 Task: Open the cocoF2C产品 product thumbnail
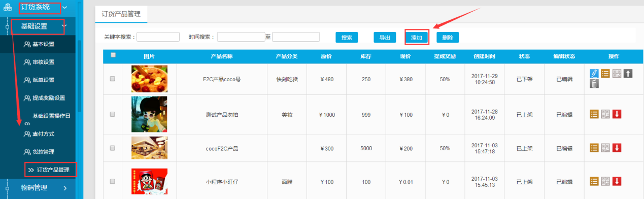(x=149, y=148)
